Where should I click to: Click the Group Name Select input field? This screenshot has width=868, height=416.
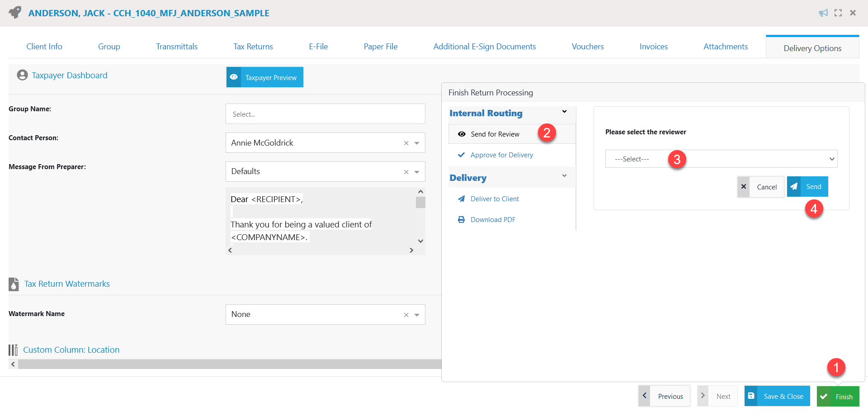tap(325, 114)
